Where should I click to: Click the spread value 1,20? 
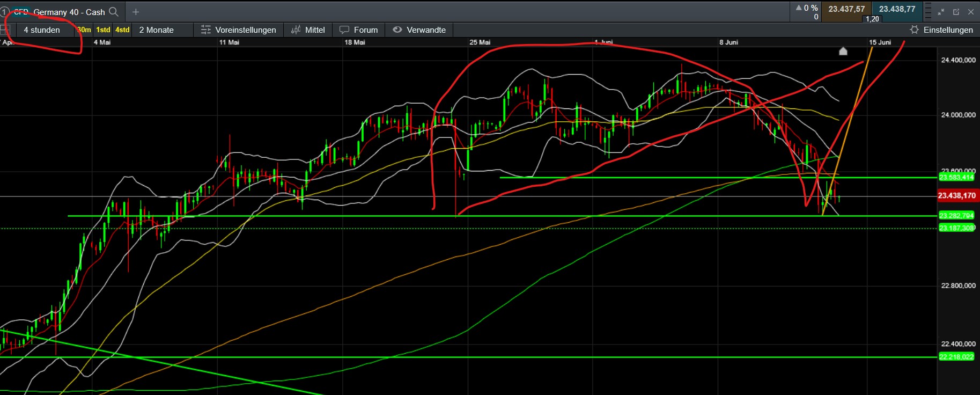pyautogui.click(x=872, y=19)
